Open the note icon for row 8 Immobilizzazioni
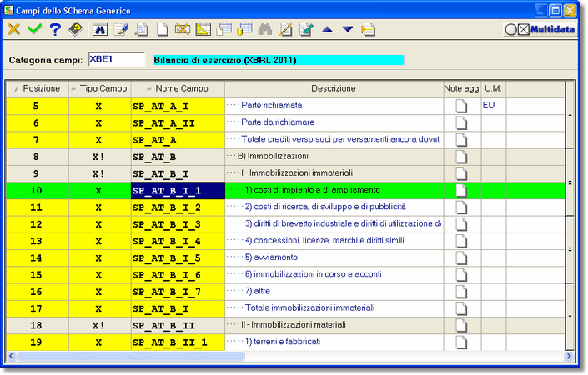The height and width of the screenshot is (375, 588). [x=461, y=157]
